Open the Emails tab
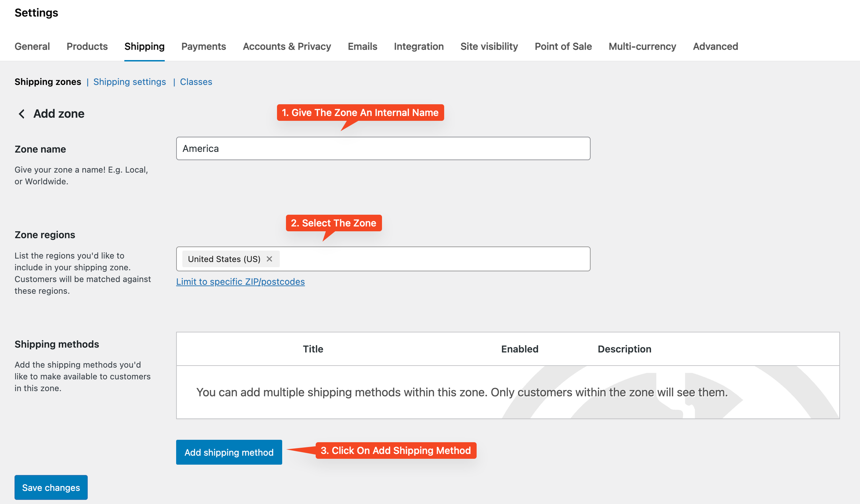860x504 pixels. 362,46
